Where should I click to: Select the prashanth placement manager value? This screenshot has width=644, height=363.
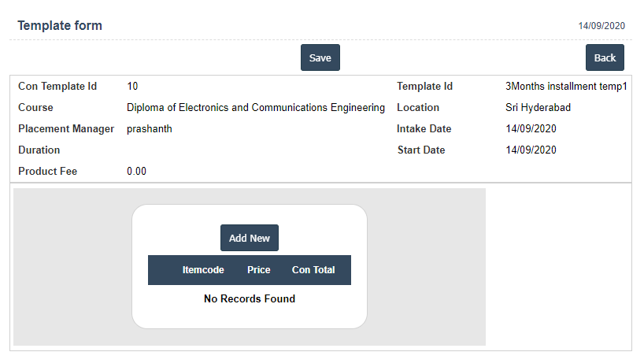[150, 129]
